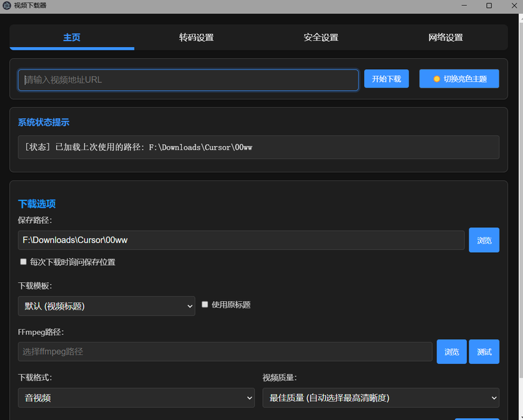Viewport: 523px width, 420px height.
Task: Enable 每次下载时询问保存位置 checkbox
Action: pyautogui.click(x=24, y=262)
